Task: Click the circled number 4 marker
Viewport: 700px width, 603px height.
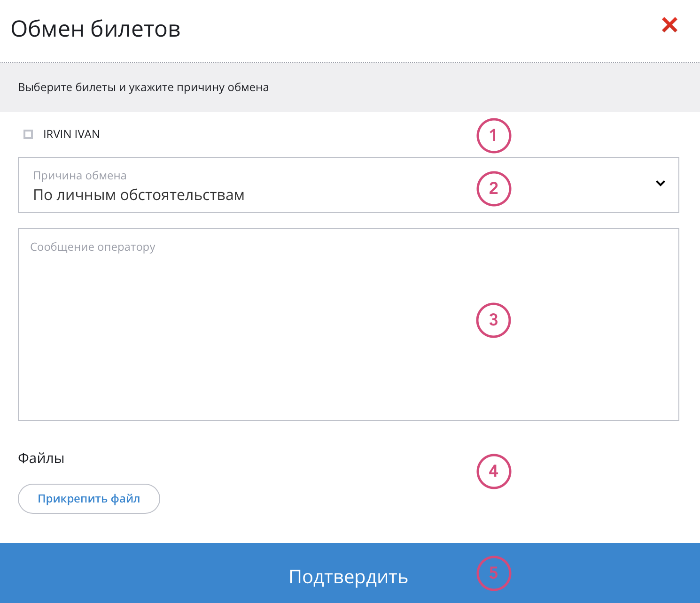Action: coord(493,471)
